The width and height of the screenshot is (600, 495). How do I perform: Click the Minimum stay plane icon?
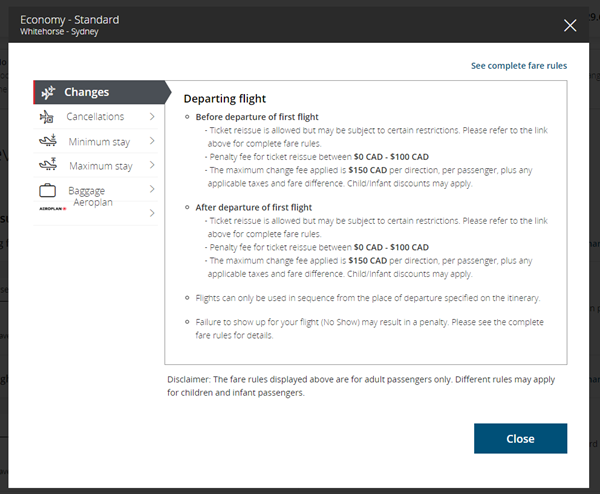[48, 140]
